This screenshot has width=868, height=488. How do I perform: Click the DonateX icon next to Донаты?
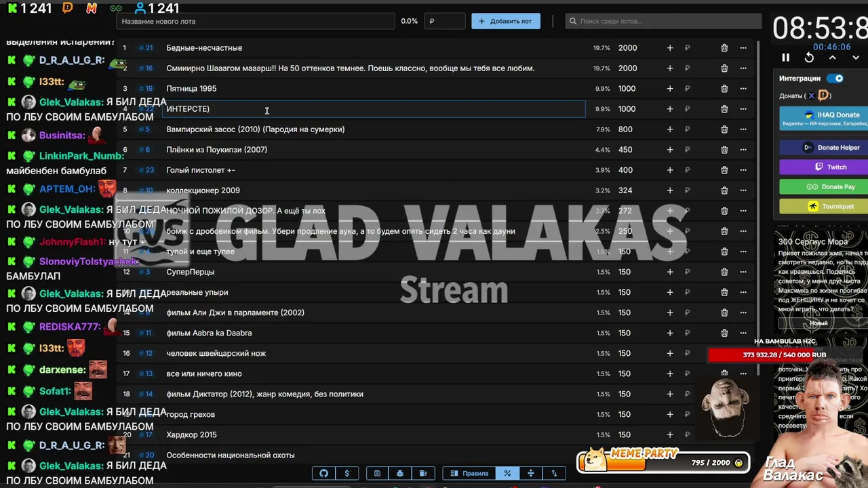click(x=811, y=96)
